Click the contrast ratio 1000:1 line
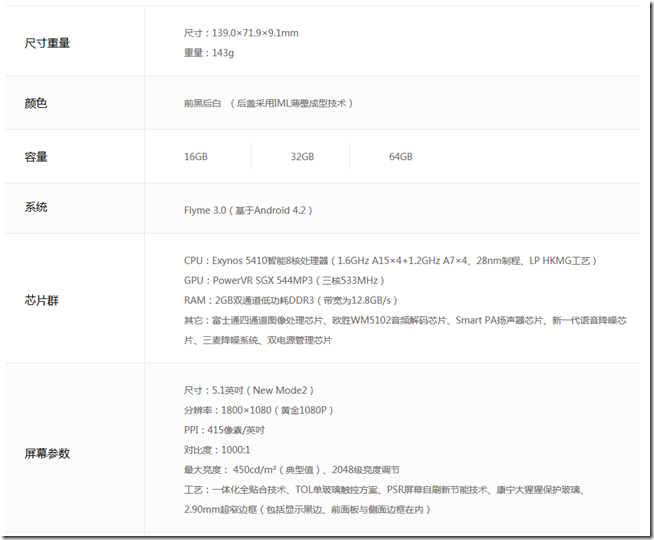Viewport: 654px width, 540px height. pos(217,450)
